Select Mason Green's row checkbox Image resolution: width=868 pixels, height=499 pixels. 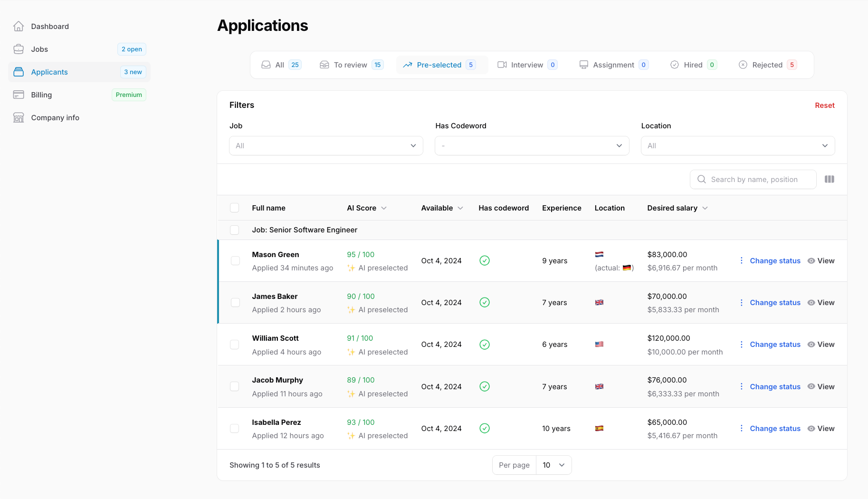point(235,260)
